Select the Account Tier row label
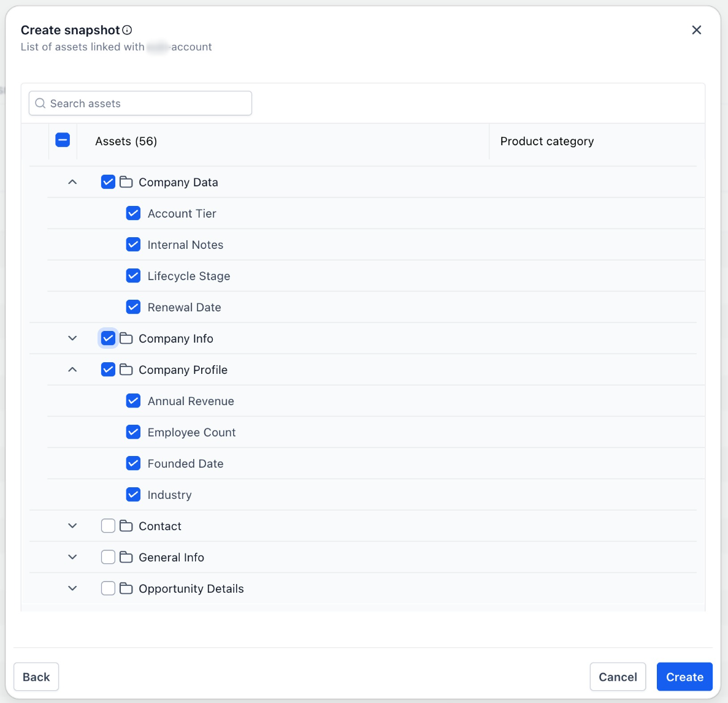The image size is (728, 703). pos(182,213)
